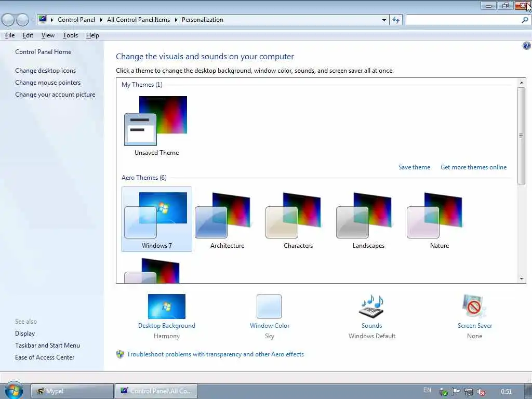Switch to Mypal taskbar button
This screenshot has width=532, height=399.
click(x=72, y=391)
